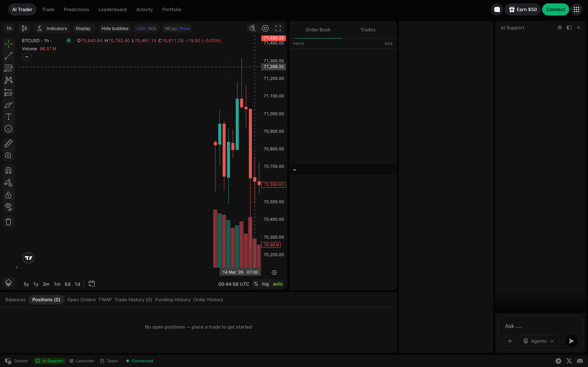This screenshot has width=588, height=367.
Task: Open the Agents dropdown
Action: coord(538,341)
